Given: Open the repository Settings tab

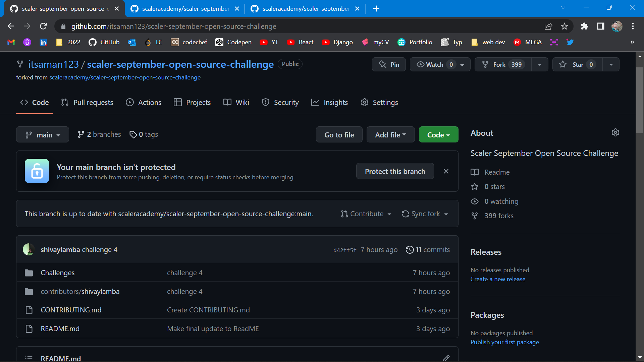Looking at the screenshot, I should tap(379, 102).
